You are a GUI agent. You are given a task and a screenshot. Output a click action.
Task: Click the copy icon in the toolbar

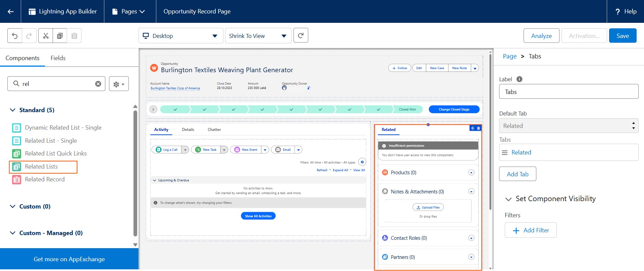tap(60, 36)
